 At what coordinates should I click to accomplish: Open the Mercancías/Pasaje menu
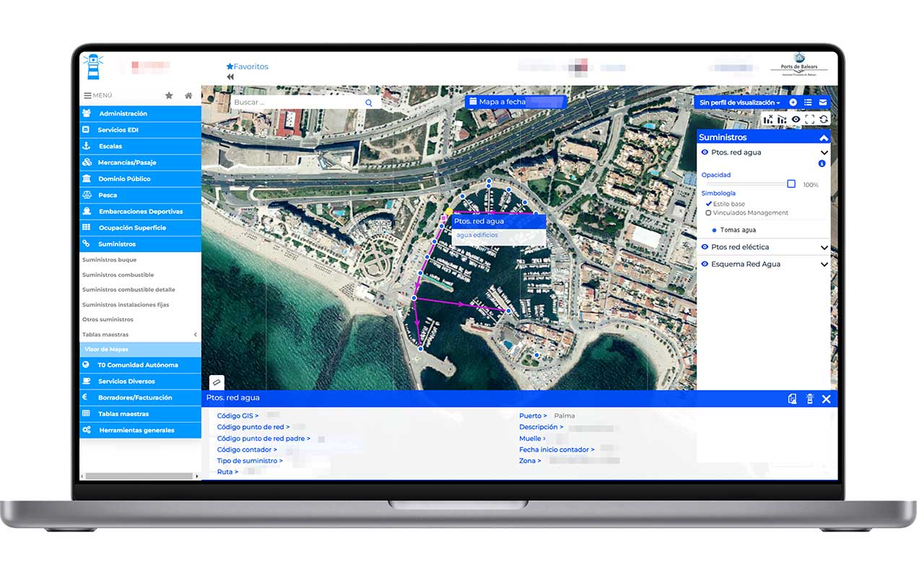click(140, 163)
